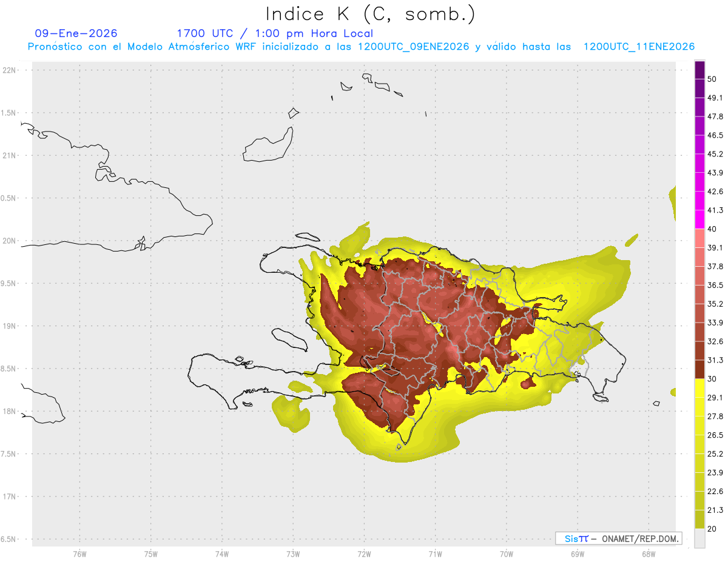Image resolution: width=728 pixels, height=562 pixels.
Task: Click the longitude axis label "73W"
Action: click(293, 554)
